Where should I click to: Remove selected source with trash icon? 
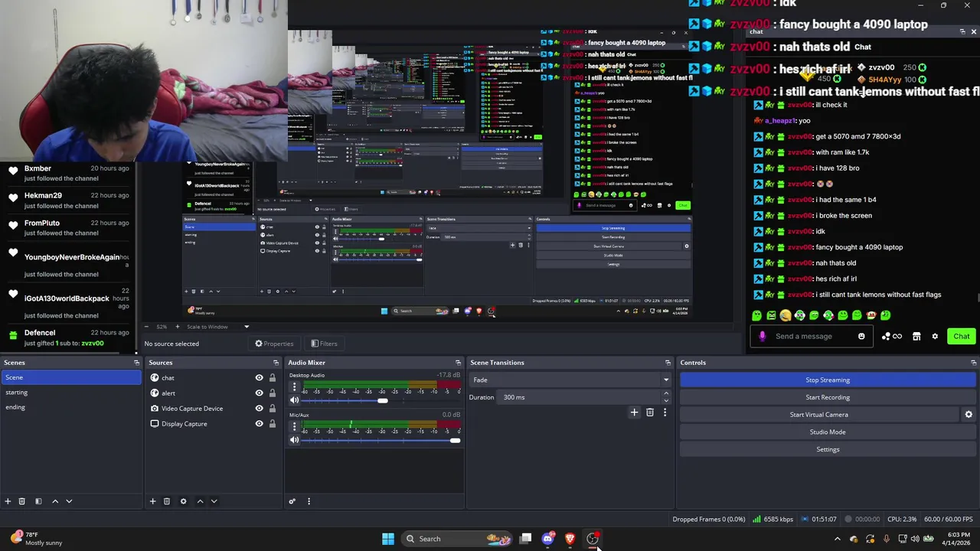pyautogui.click(x=167, y=501)
